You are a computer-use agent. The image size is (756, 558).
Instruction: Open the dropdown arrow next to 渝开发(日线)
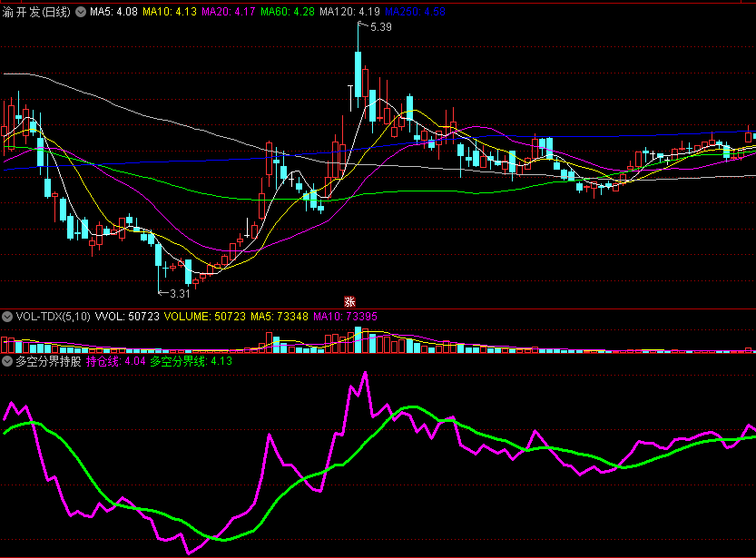81,12
